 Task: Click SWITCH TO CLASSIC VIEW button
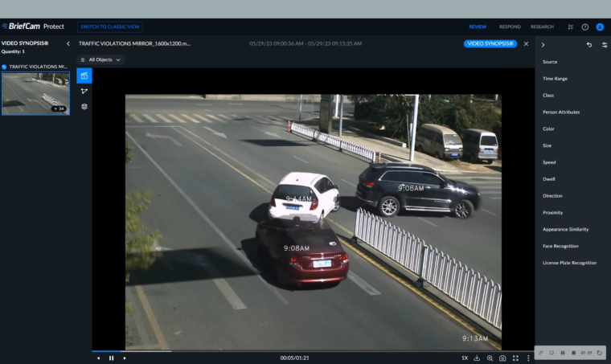pos(111,27)
